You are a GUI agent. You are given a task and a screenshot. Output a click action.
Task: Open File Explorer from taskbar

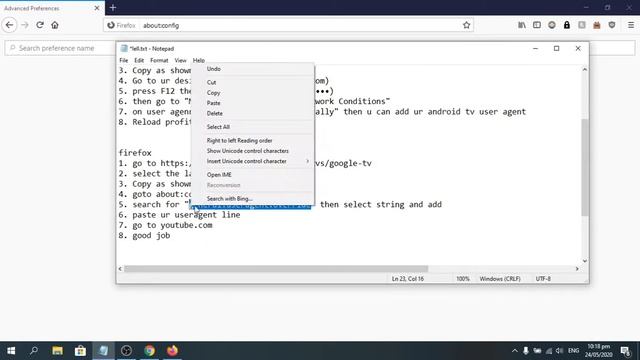pos(57,351)
